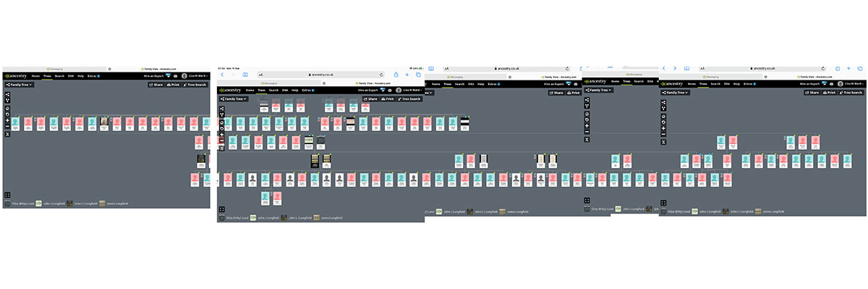Click Tree Search in rightmost window

[851, 93]
